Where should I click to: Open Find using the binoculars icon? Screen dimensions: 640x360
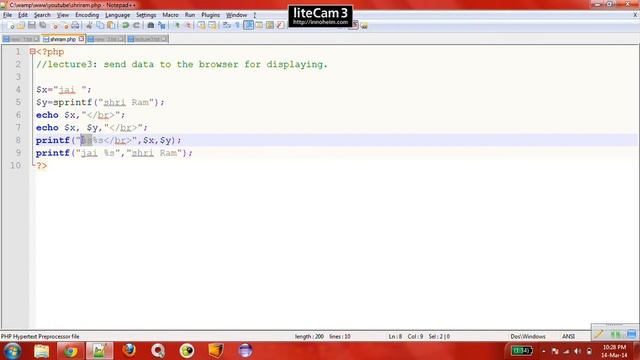151,26
